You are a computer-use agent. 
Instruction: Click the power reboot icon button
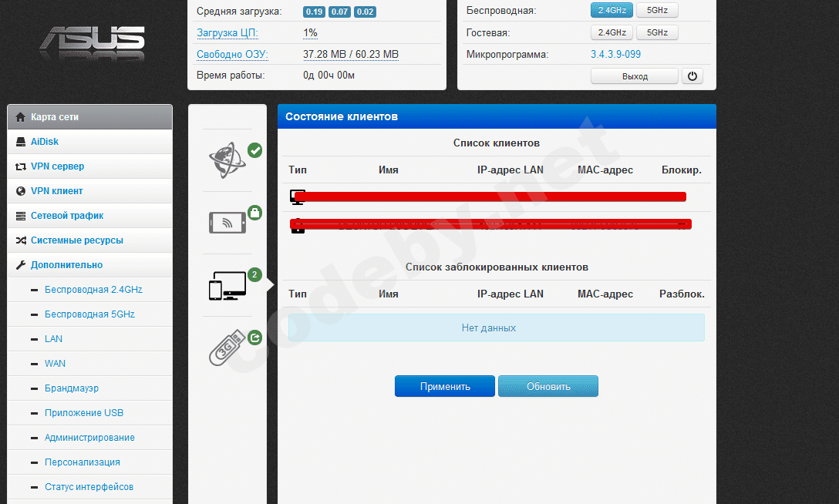[692, 76]
